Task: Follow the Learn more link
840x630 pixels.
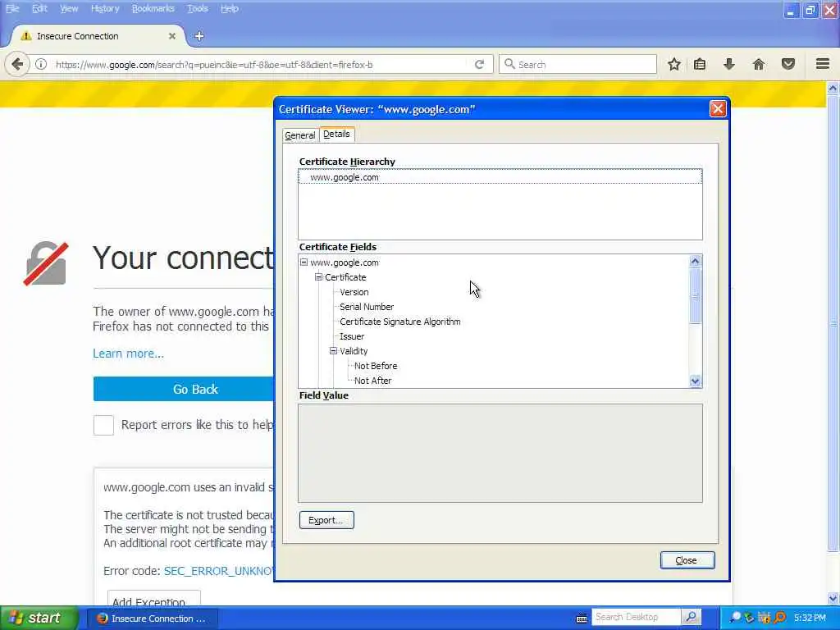Action: [x=129, y=354]
